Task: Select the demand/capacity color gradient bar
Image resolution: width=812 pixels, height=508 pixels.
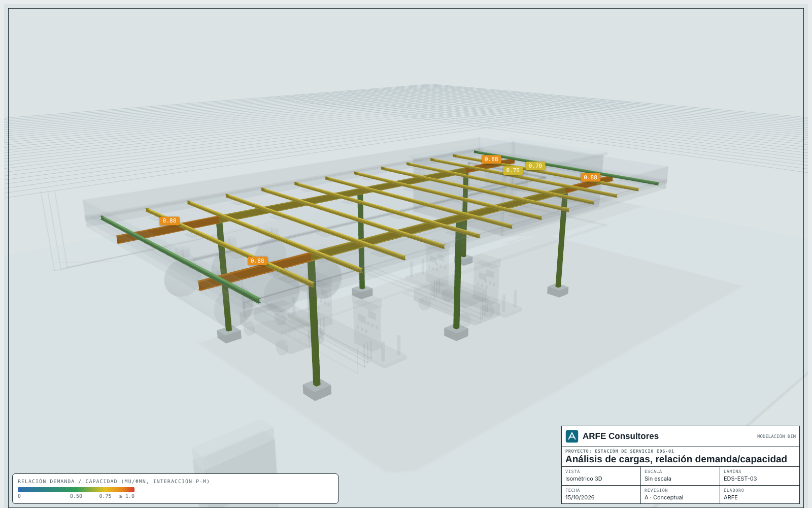Action: point(76,490)
